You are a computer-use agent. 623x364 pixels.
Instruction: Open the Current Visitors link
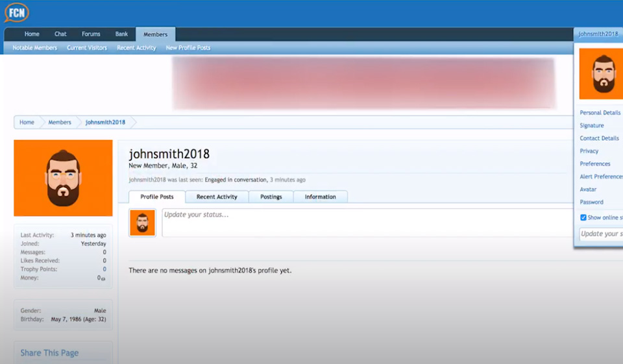[x=87, y=48]
